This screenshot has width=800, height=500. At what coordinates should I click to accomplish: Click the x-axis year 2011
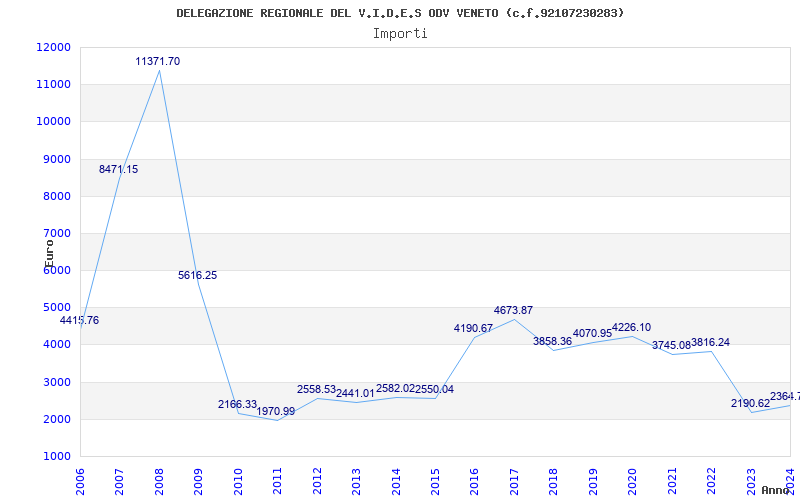[277, 480]
